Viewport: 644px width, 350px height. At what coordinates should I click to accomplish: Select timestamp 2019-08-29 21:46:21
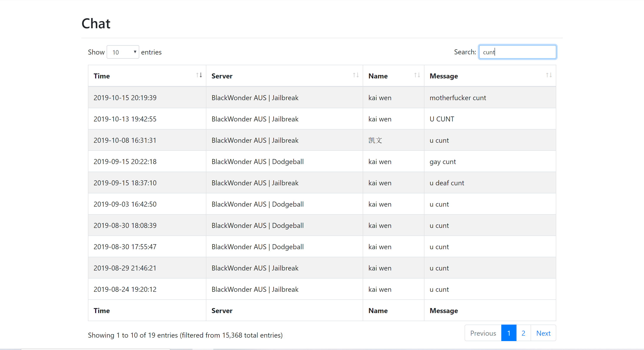[x=125, y=268]
